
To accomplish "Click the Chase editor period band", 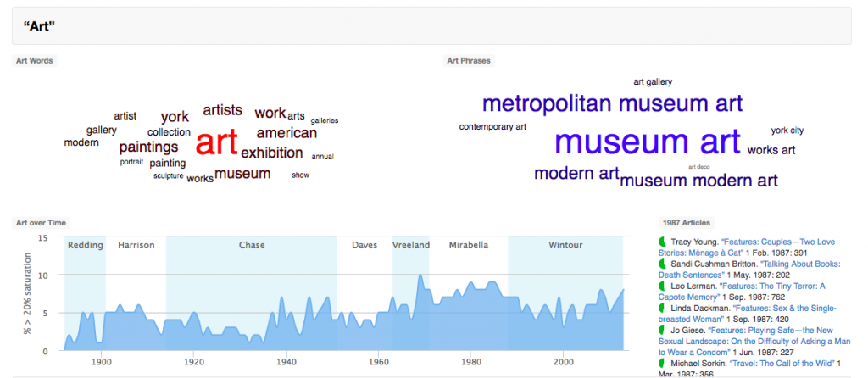I will 252,245.
